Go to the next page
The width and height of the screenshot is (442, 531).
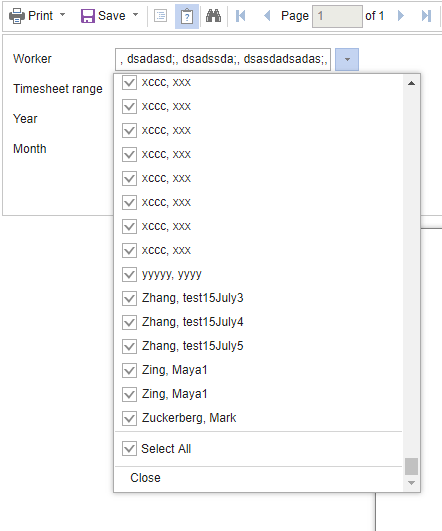coord(401,16)
